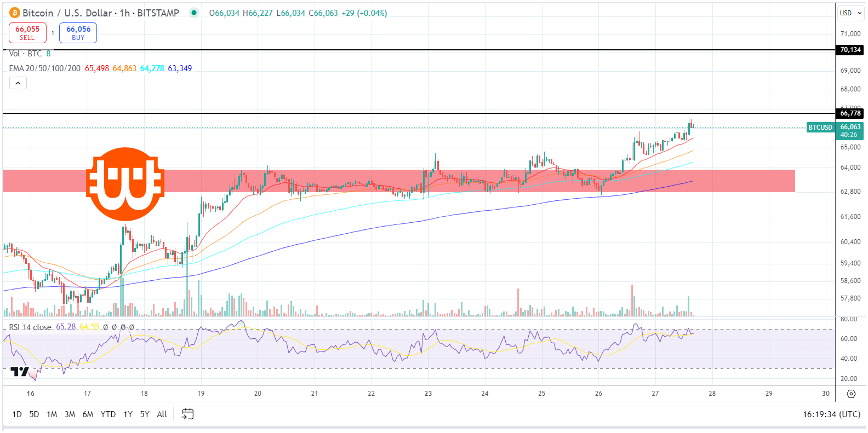Collapse the indicator legend with the chevron
The width and height of the screenshot is (868, 433).
click(18, 83)
